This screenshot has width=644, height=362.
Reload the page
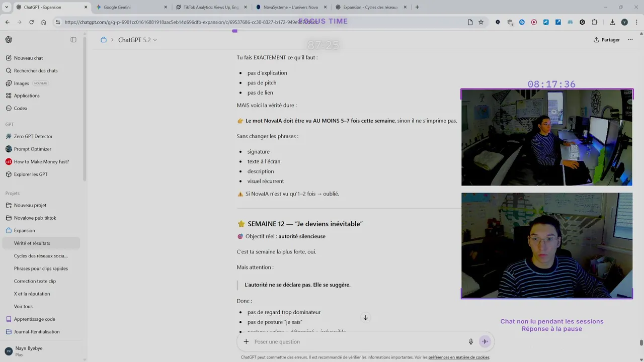[31, 22]
